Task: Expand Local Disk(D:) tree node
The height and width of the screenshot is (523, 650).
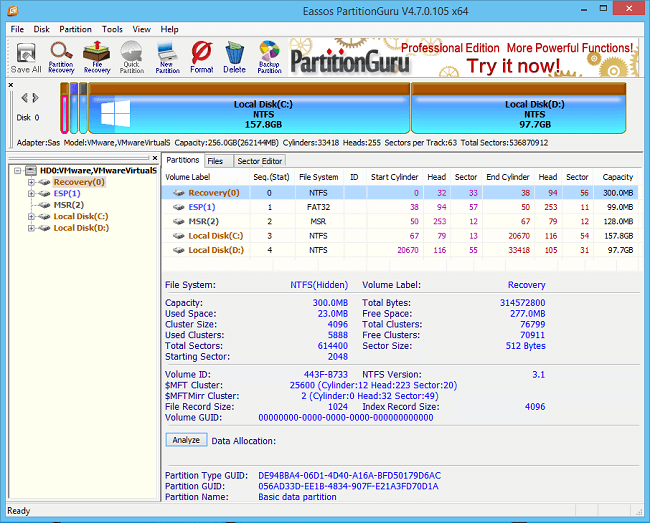Action: click(x=32, y=228)
